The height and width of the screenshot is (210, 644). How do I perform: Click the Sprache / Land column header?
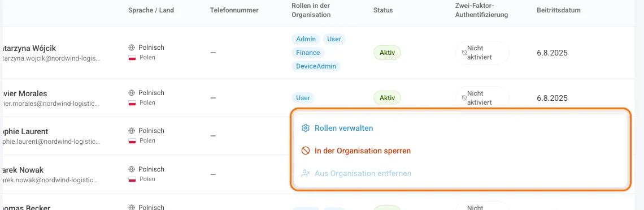151,10
